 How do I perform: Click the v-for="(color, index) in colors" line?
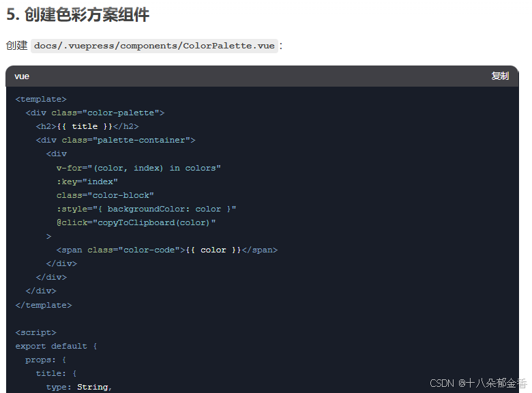coord(138,168)
